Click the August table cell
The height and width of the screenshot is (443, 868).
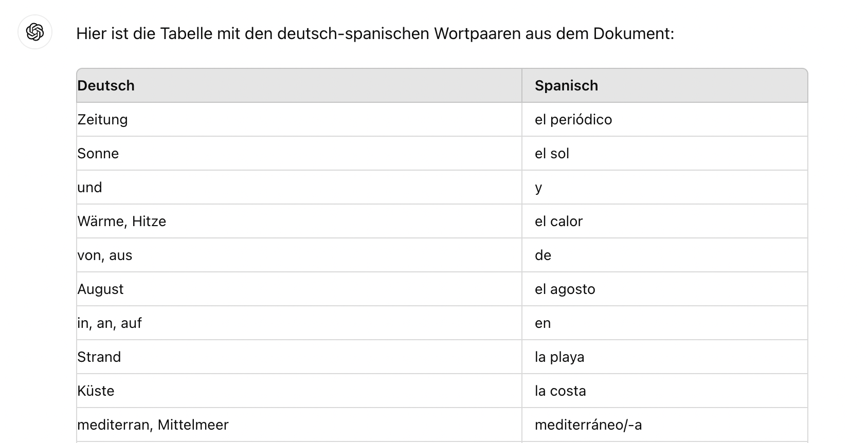coord(100,289)
